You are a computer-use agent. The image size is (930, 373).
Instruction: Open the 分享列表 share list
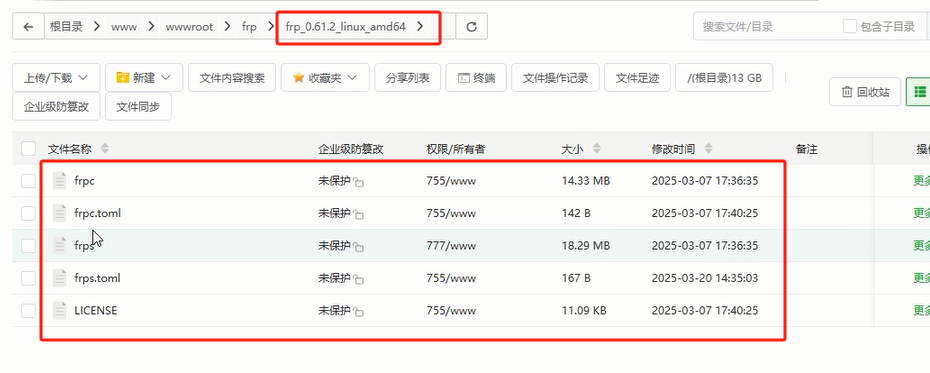click(407, 78)
